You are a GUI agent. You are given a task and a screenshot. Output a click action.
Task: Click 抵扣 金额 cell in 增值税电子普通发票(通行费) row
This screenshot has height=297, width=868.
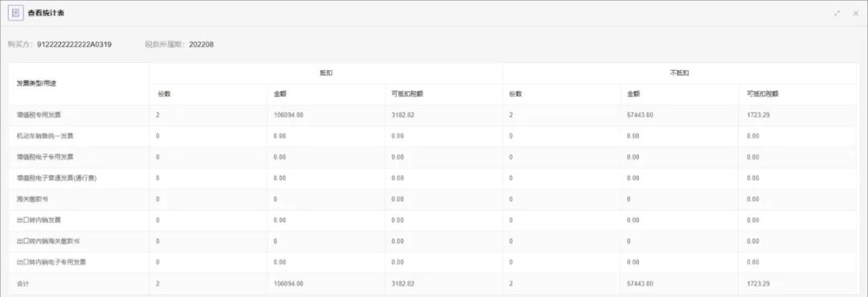click(280, 178)
